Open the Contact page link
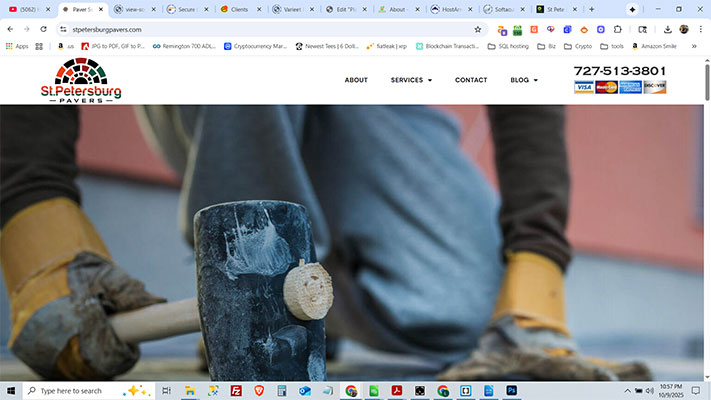Image resolution: width=711 pixels, height=400 pixels. coord(471,80)
